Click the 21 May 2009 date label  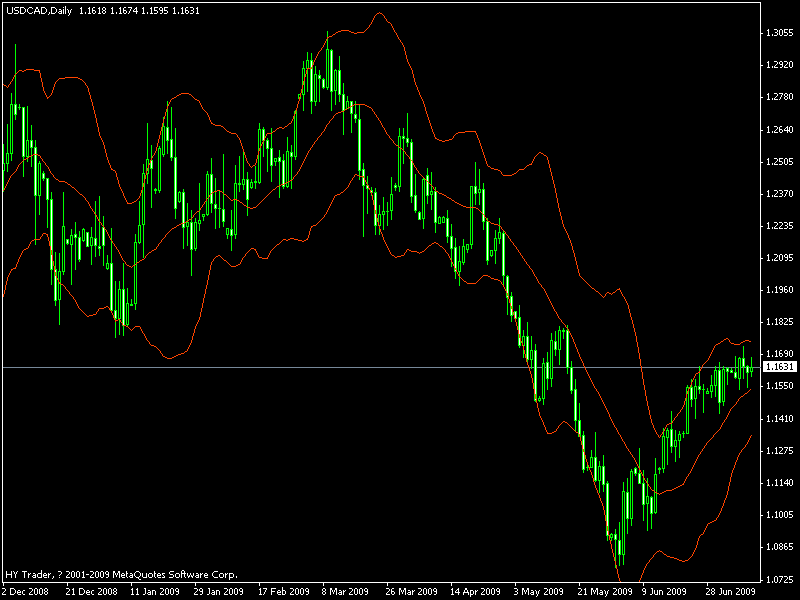click(604, 592)
